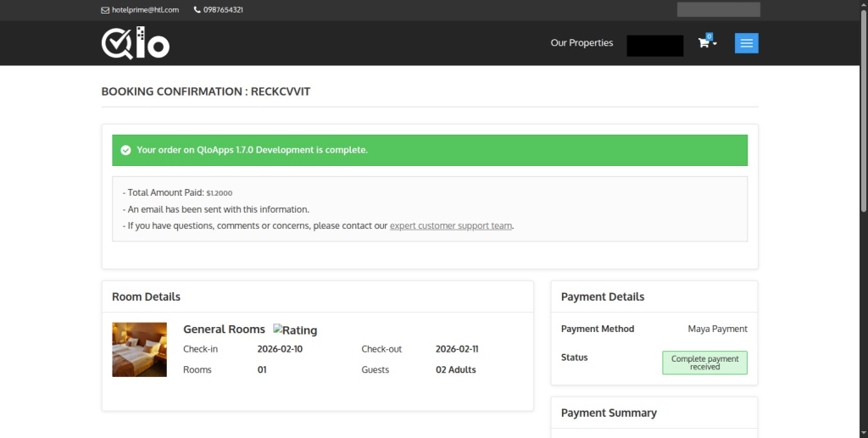Open the blacked-out user account dropdown
868x438 pixels.
[x=654, y=46]
